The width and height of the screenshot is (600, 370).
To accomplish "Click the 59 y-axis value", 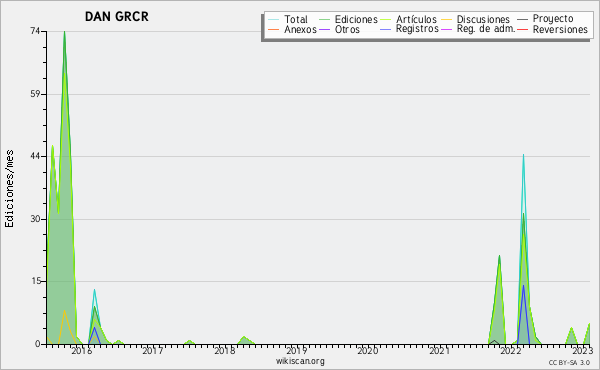I will [35, 94].
